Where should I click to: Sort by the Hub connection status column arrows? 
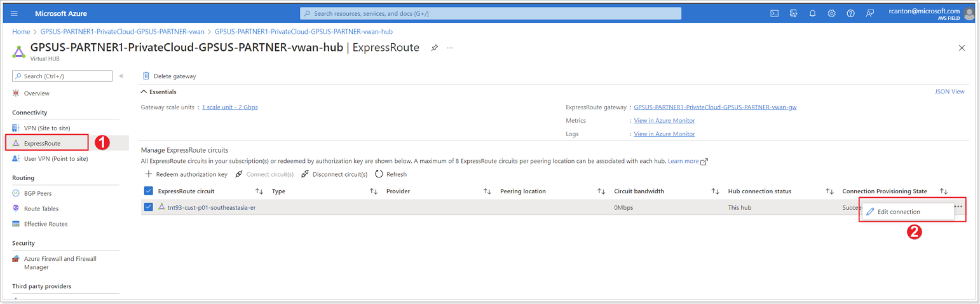(x=829, y=191)
